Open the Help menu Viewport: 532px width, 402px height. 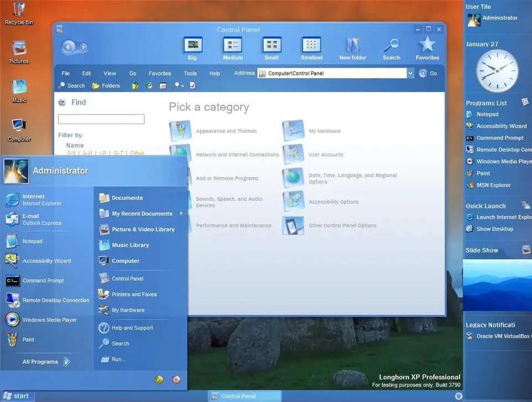[x=214, y=73]
